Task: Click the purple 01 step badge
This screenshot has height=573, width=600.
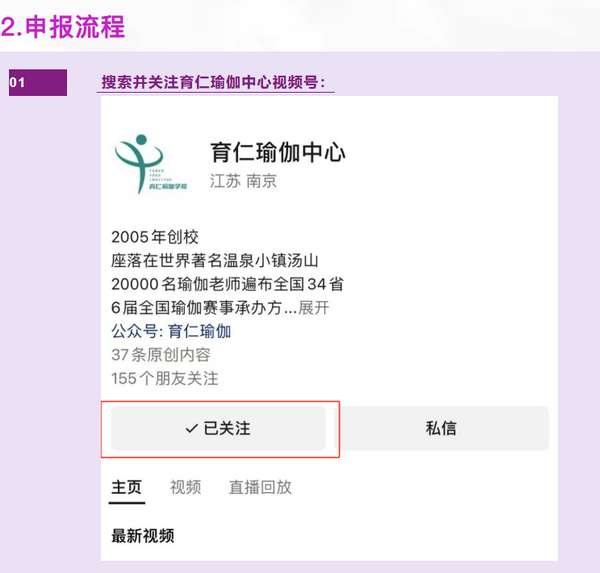Action: pyautogui.click(x=38, y=82)
